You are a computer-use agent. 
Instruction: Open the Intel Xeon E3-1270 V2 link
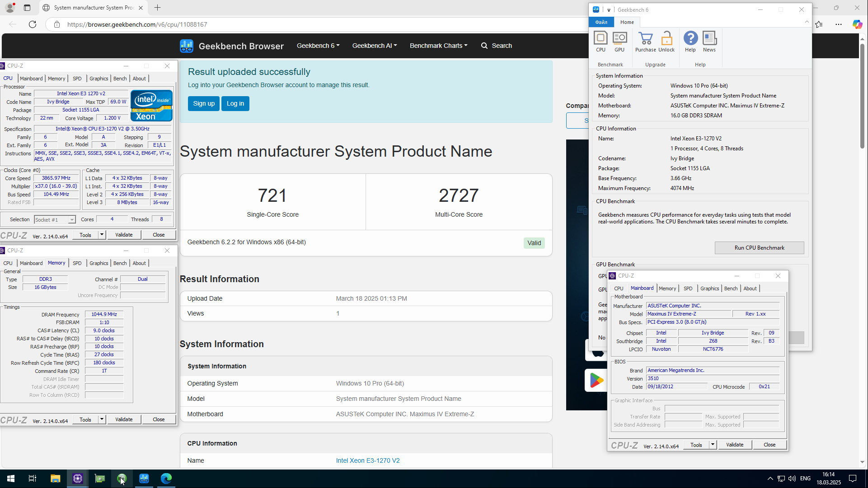(368, 460)
